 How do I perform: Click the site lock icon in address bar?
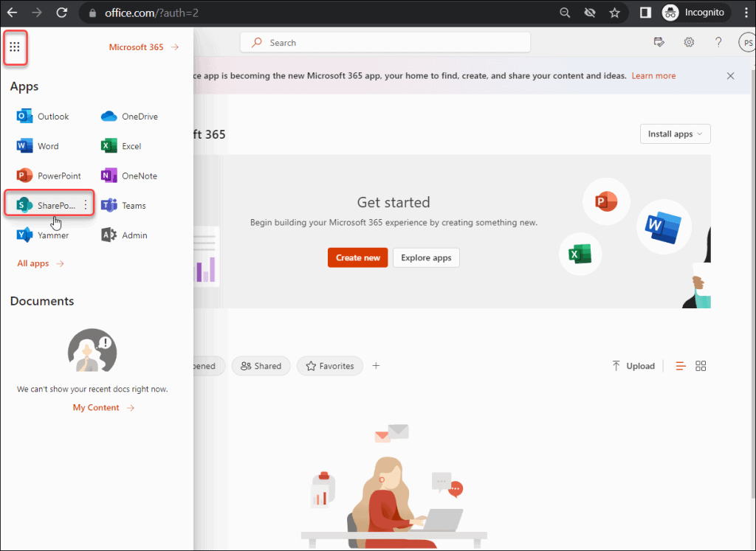click(92, 13)
